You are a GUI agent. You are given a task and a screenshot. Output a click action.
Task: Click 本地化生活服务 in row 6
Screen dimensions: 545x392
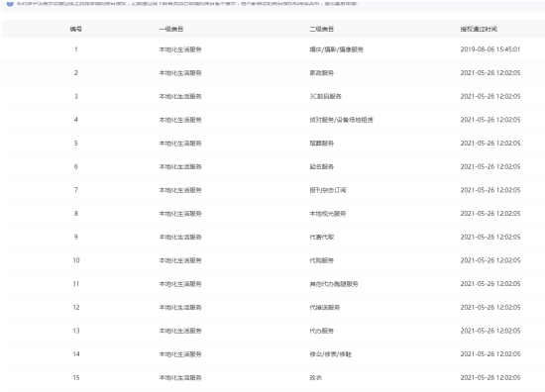pos(180,166)
